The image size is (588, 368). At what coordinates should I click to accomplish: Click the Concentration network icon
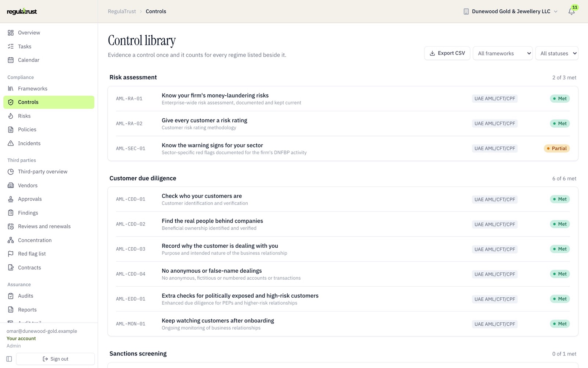pos(11,240)
